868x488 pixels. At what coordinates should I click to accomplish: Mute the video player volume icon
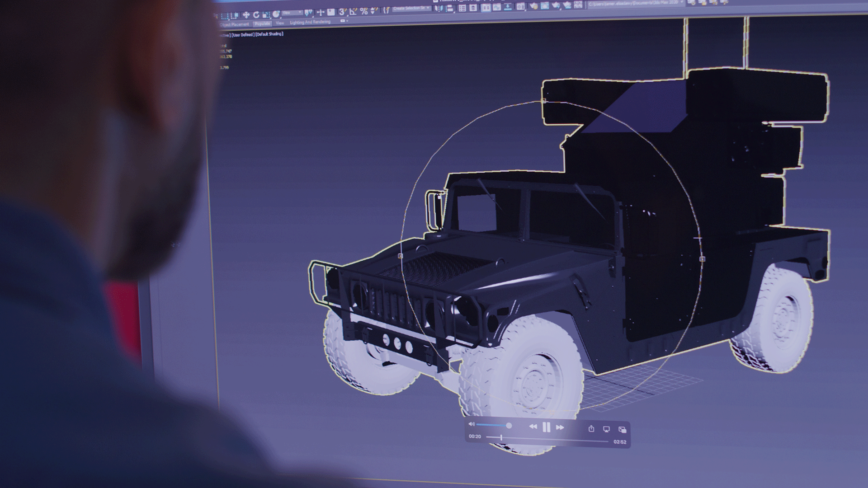coord(472,424)
